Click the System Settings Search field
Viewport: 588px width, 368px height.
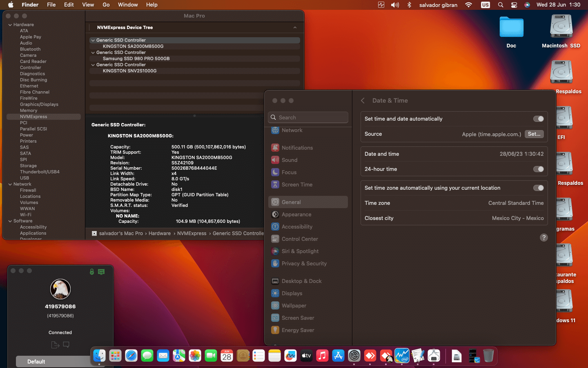point(308,117)
